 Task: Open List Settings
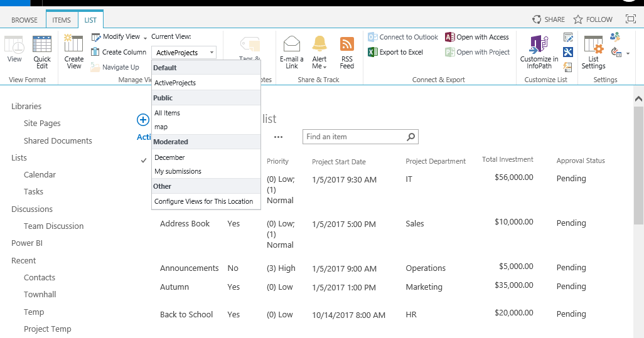(x=594, y=52)
